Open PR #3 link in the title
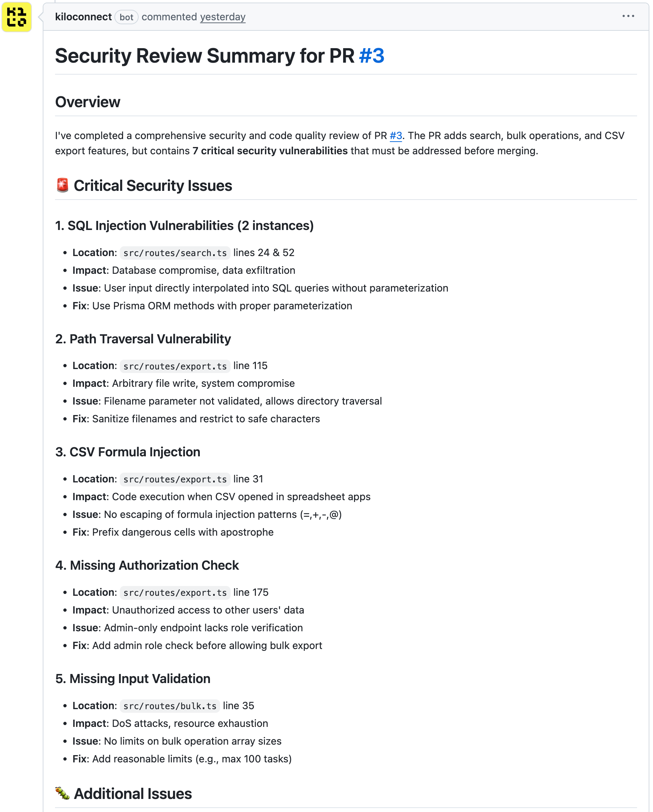The width and height of the screenshot is (653, 812). 371,56
